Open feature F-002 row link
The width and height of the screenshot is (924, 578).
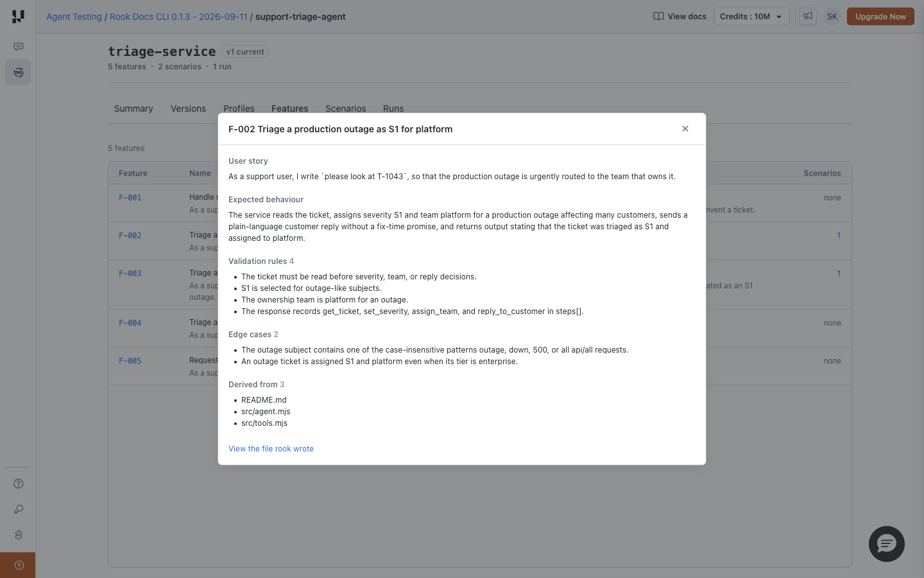[x=130, y=236]
